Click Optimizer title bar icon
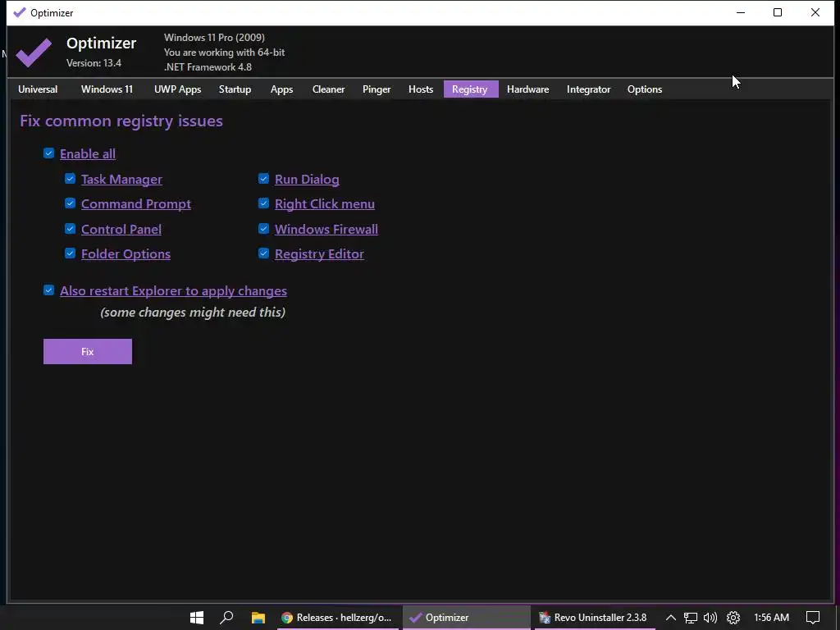This screenshot has width=840, height=630. (x=20, y=12)
